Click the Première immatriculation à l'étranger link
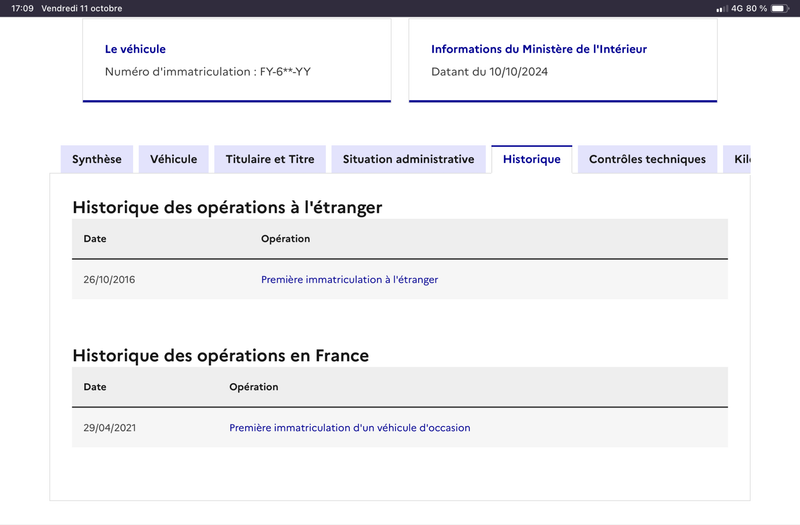The image size is (800, 525). tap(349, 280)
